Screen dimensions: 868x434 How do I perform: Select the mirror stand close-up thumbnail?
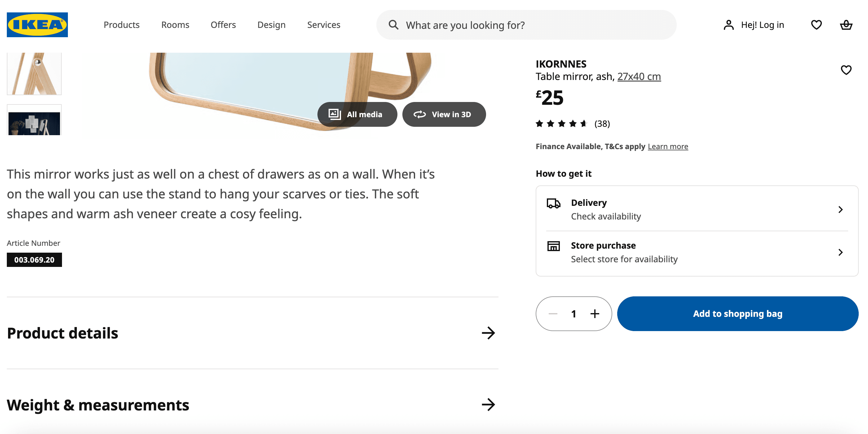pyautogui.click(x=34, y=73)
